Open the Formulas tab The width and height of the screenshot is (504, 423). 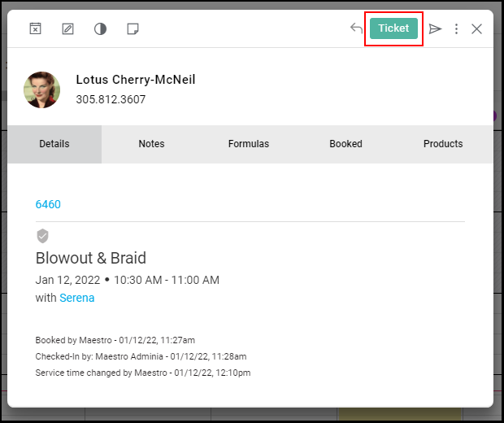249,144
